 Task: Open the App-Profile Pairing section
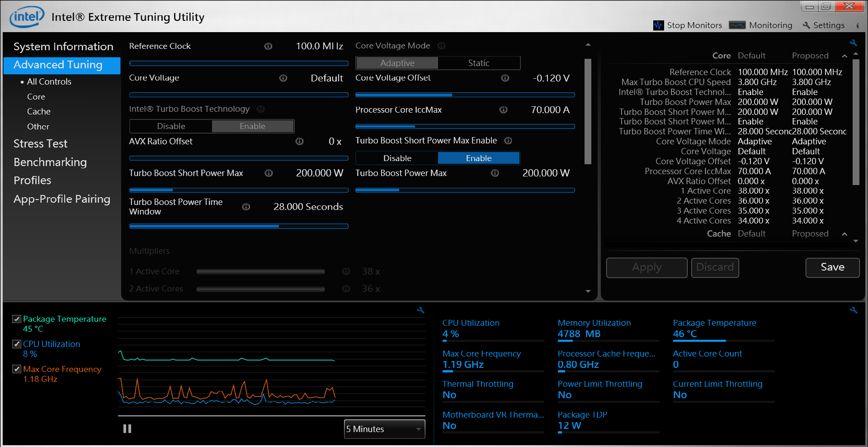coord(62,199)
